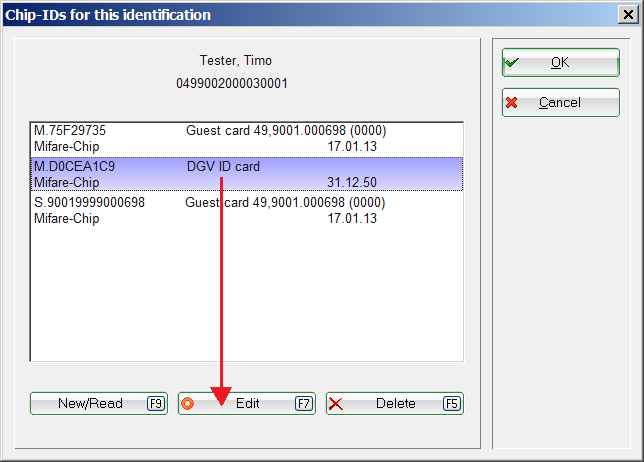The image size is (644, 462).
Task: Choose the S.90019999000698 chip entry
Action: click(89, 203)
